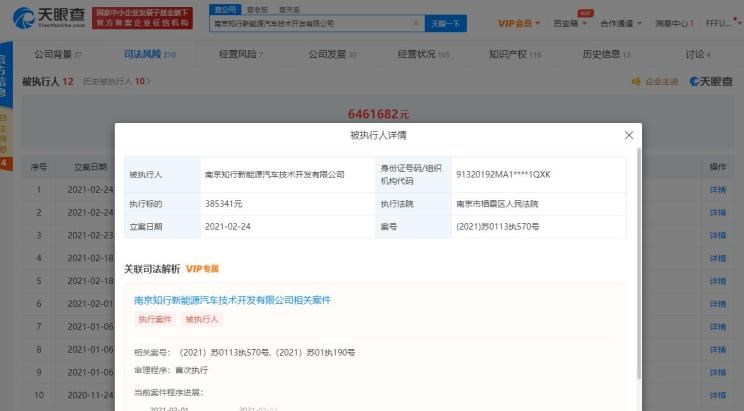Open 详情 for row 7
744x411 pixels.
click(x=717, y=327)
